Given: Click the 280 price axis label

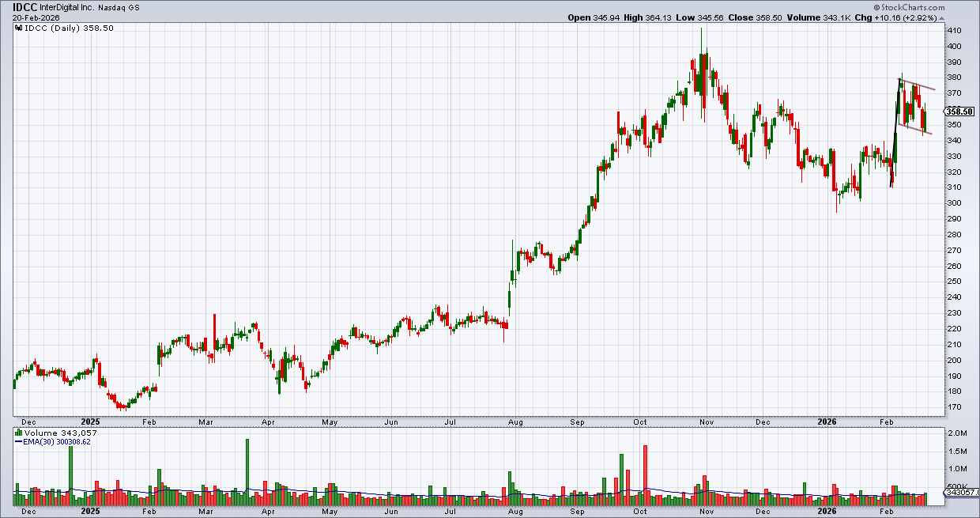Looking at the screenshot, I should (x=954, y=235).
